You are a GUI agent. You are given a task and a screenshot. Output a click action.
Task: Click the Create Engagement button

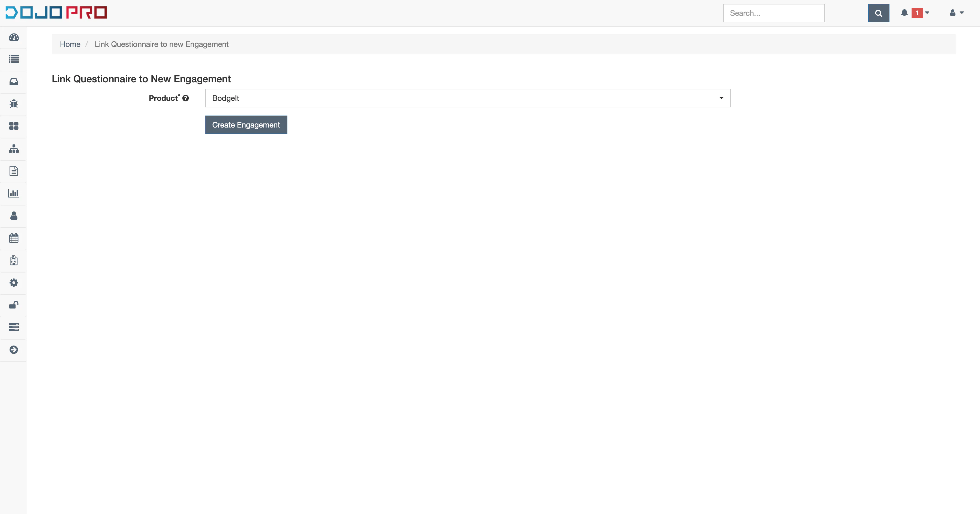click(246, 125)
